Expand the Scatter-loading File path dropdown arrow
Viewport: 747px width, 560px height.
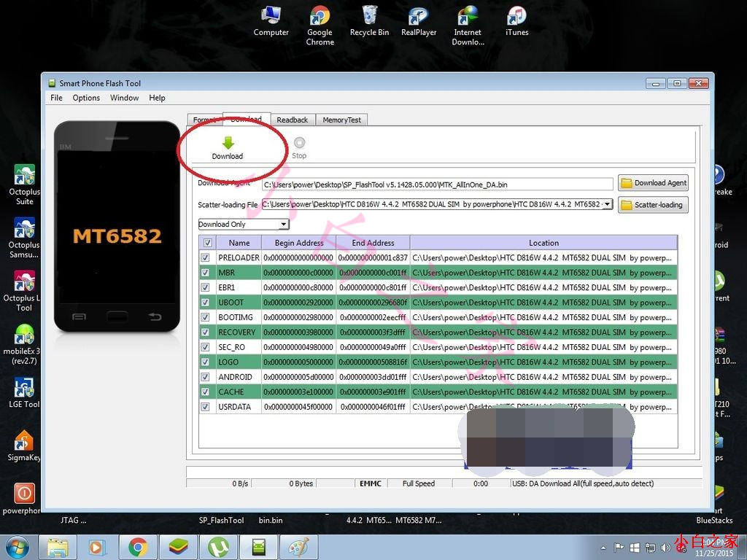pyautogui.click(x=608, y=204)
